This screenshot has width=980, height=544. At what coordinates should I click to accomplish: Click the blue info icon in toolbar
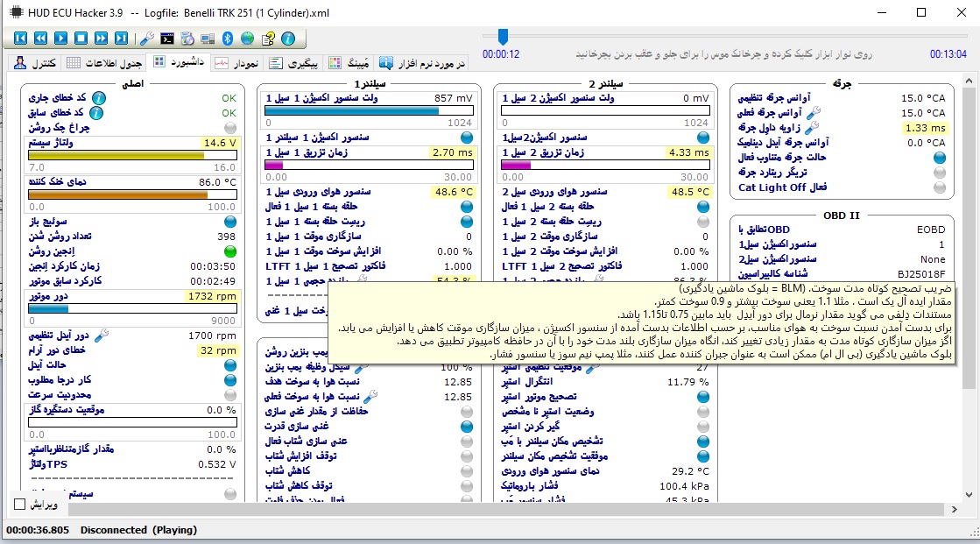tap(288, 39)
